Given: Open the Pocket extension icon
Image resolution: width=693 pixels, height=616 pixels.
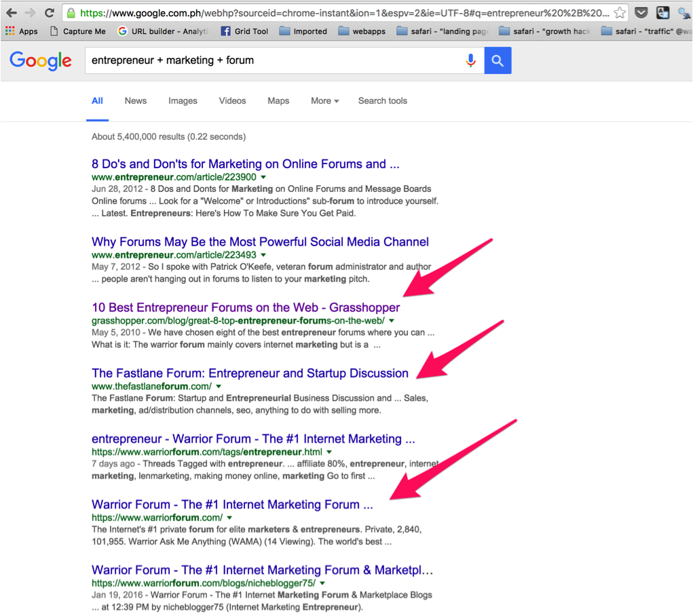Looking at the screenshot, I should tap(641, 13).
